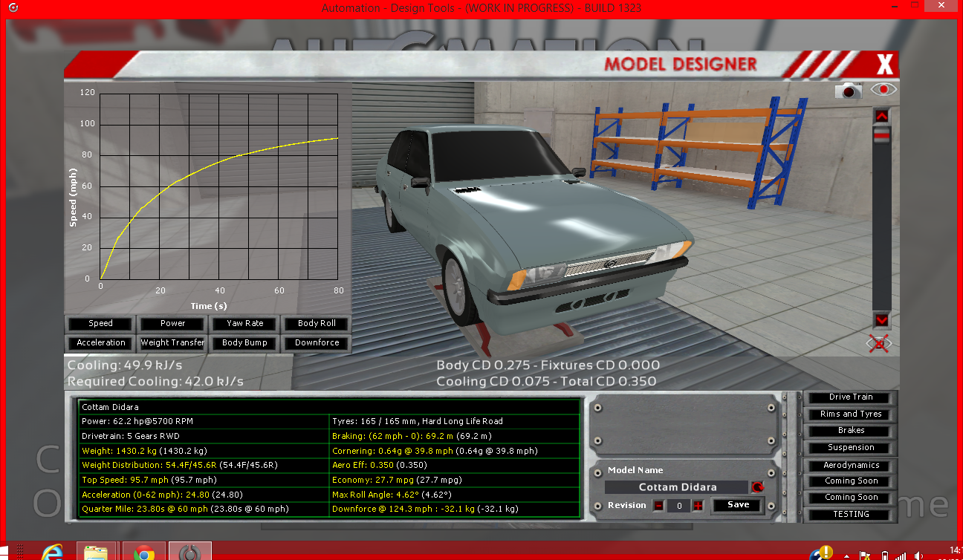Select the Body Roll graph button

click(317, 324)
